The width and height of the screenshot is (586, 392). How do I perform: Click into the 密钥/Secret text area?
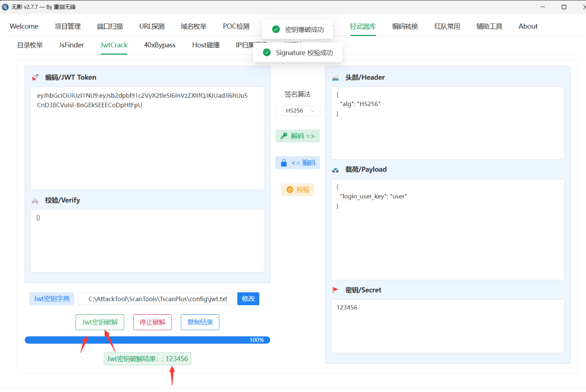(447, 326)
